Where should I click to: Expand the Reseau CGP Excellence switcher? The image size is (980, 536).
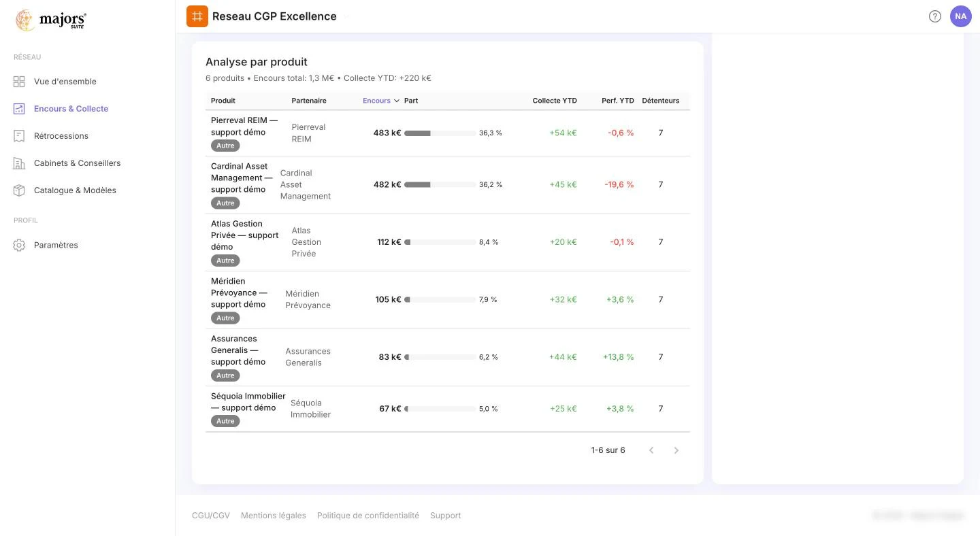(346, 16)
